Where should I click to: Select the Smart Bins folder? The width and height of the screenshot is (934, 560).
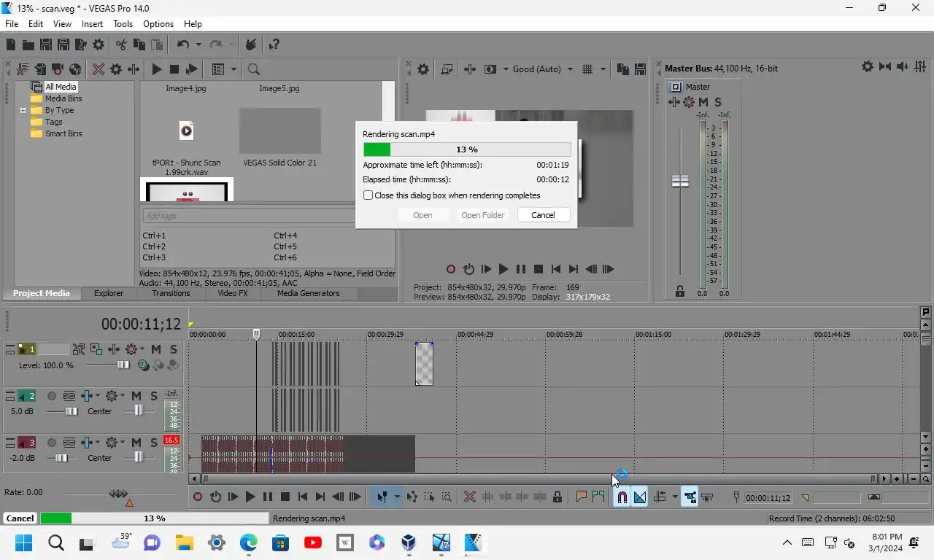point(63,134)
